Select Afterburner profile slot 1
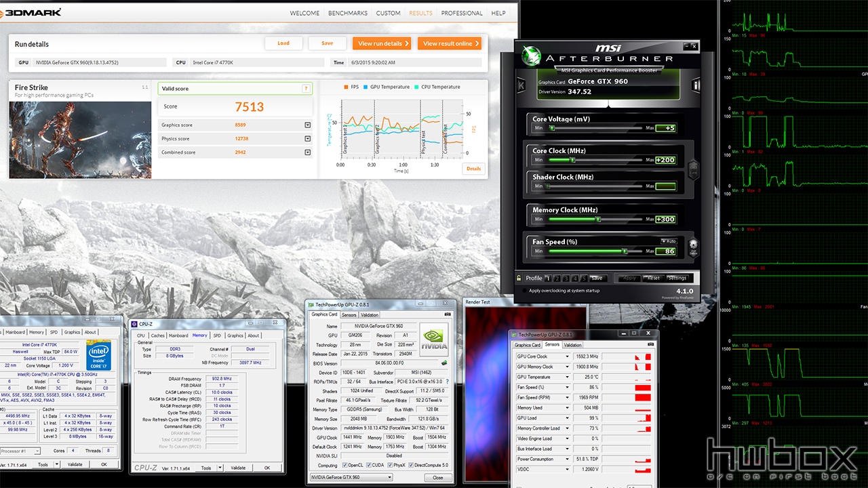868x488 pixels. pyautogui.click(x=548, y=278)
